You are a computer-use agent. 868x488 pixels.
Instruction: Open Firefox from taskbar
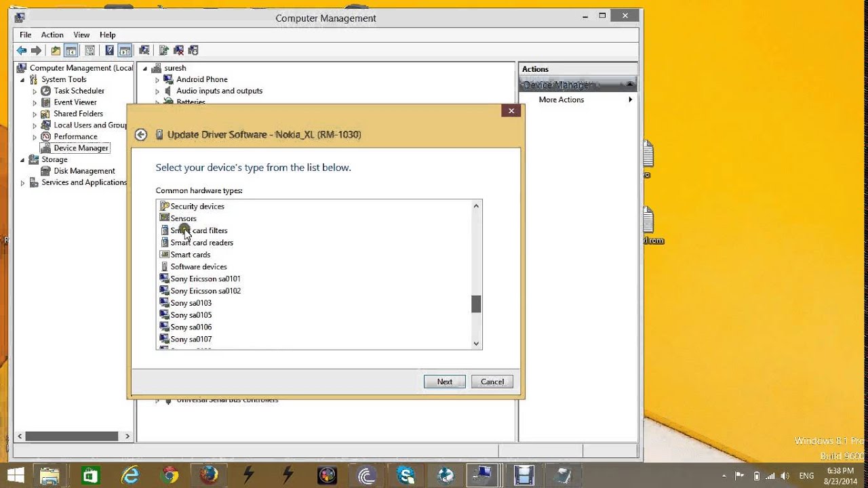(209, 475)
